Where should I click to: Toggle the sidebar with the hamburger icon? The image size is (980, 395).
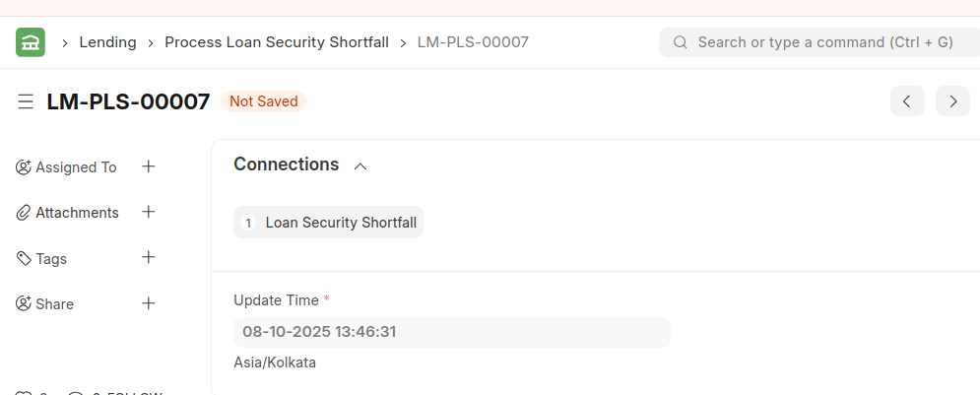[26, 101]
